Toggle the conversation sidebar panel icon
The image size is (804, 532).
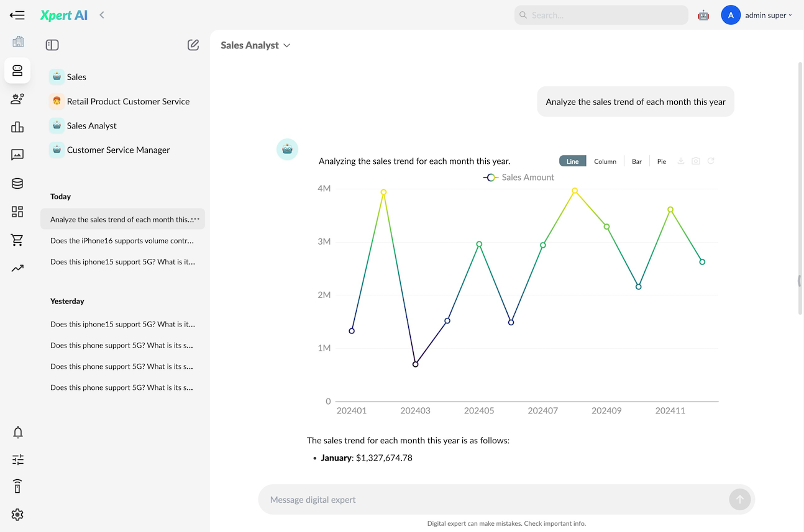[52, 45]
